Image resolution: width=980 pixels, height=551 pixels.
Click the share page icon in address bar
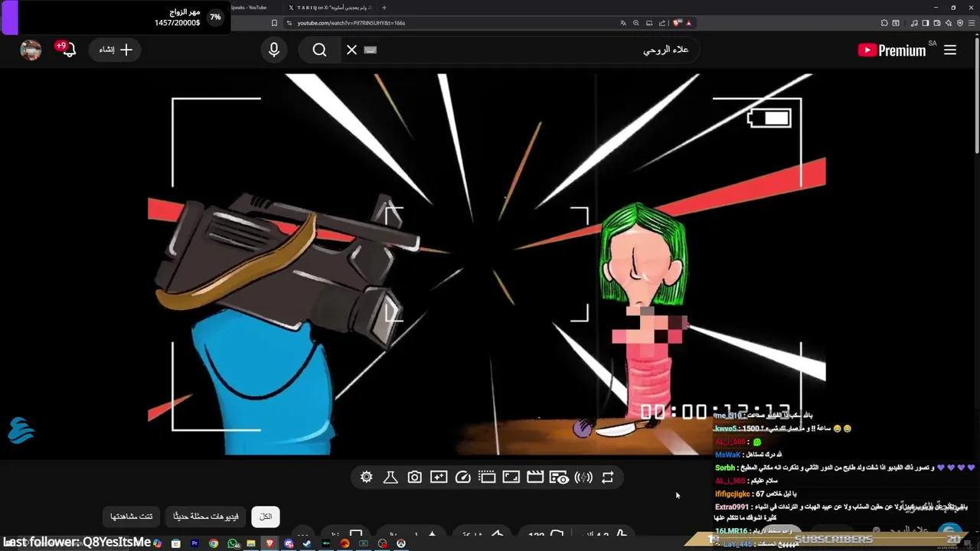coord(662,23)
